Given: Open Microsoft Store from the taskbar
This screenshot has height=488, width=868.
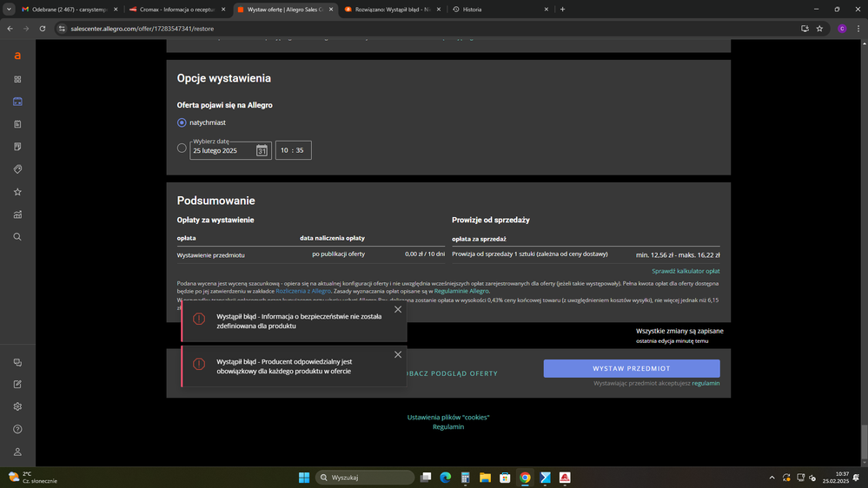Looking at the screenshot, I should tap(505, 478).
